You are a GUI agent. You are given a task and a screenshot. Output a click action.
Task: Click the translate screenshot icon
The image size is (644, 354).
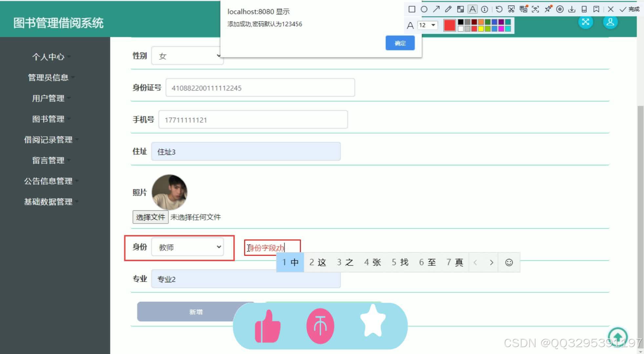[x=524, y=9]
